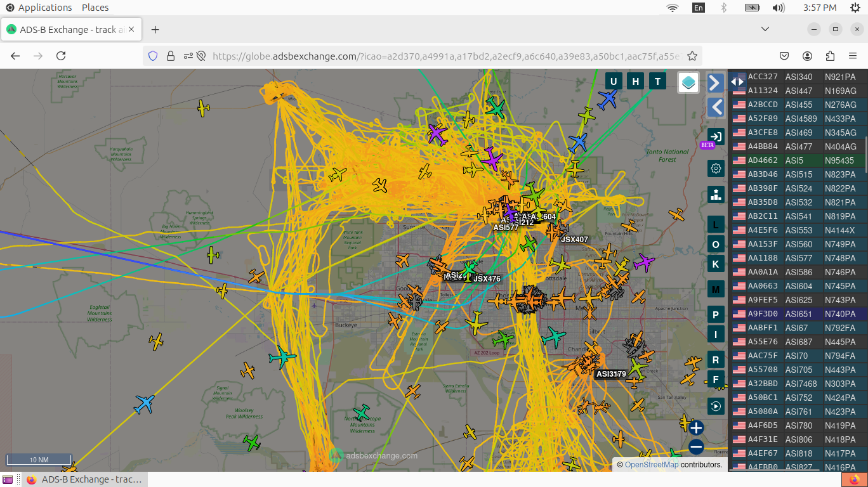Toggle the O map option button
The image size is (868, 487).
point(716,245)
